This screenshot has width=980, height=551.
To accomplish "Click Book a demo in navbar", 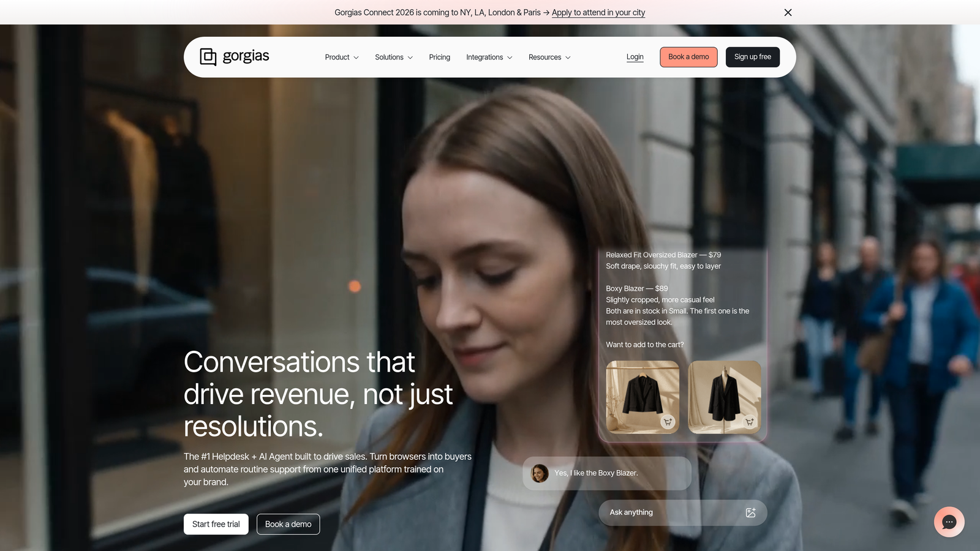I will (x=688, y=57).
